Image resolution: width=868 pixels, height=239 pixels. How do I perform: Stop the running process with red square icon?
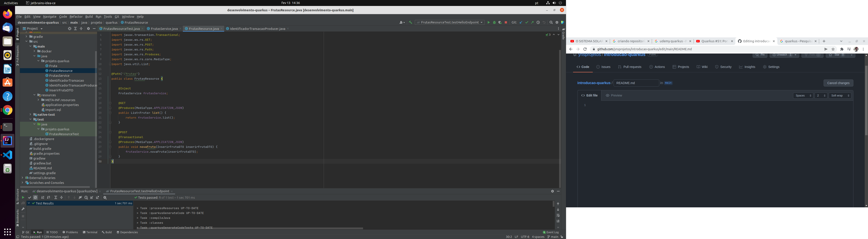pos(506,23)
